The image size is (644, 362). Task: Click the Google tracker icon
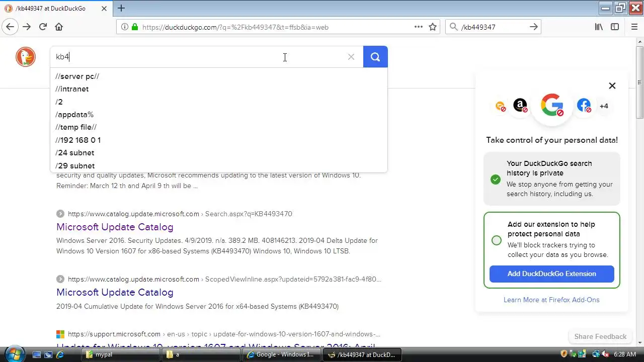click(x=552, y=105)
